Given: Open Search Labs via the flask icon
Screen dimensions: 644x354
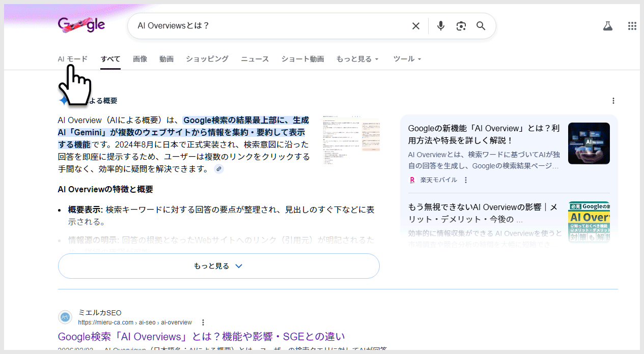Looking at the screenshot, I should pos(607,25).
